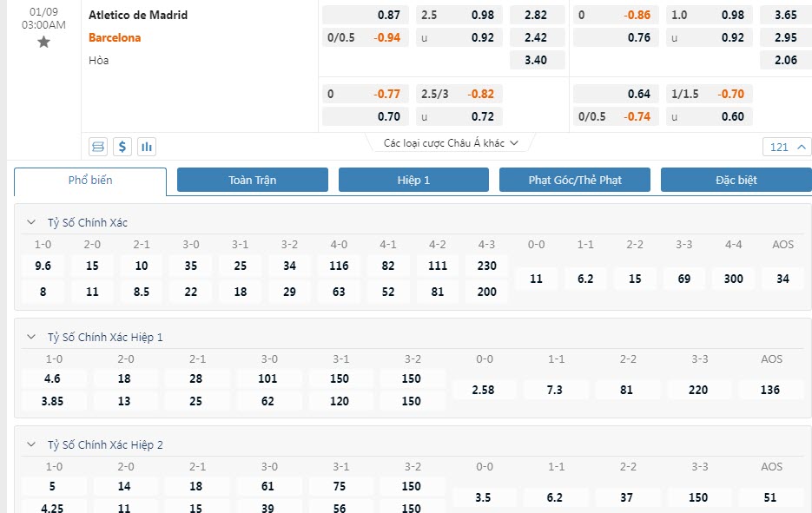Collapse the 'Tỷ Số Chính Xác Hiệp 2' section
This screenshot has height=513, width=812.
pos(32,444)
